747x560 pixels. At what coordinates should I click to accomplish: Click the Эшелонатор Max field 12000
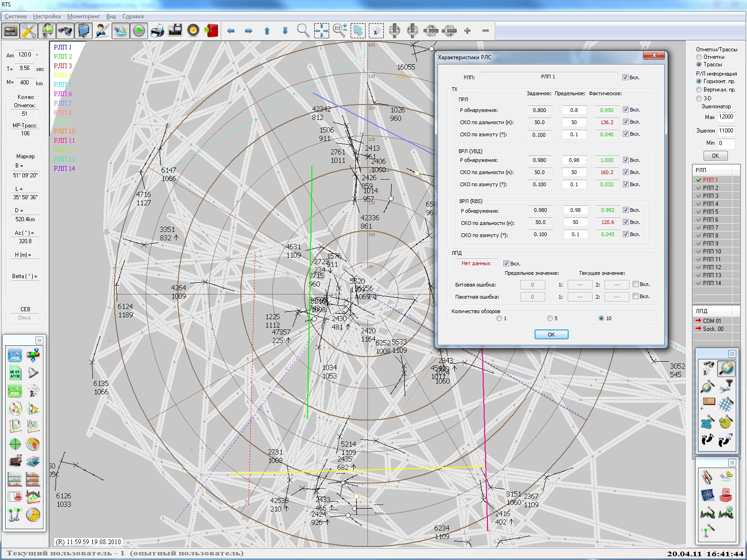point(726,117)
